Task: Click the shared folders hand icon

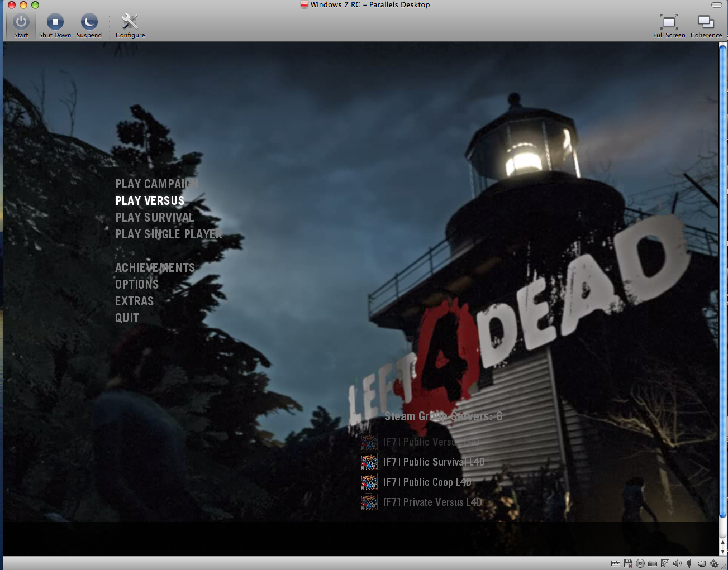Action: pos(702,563)
